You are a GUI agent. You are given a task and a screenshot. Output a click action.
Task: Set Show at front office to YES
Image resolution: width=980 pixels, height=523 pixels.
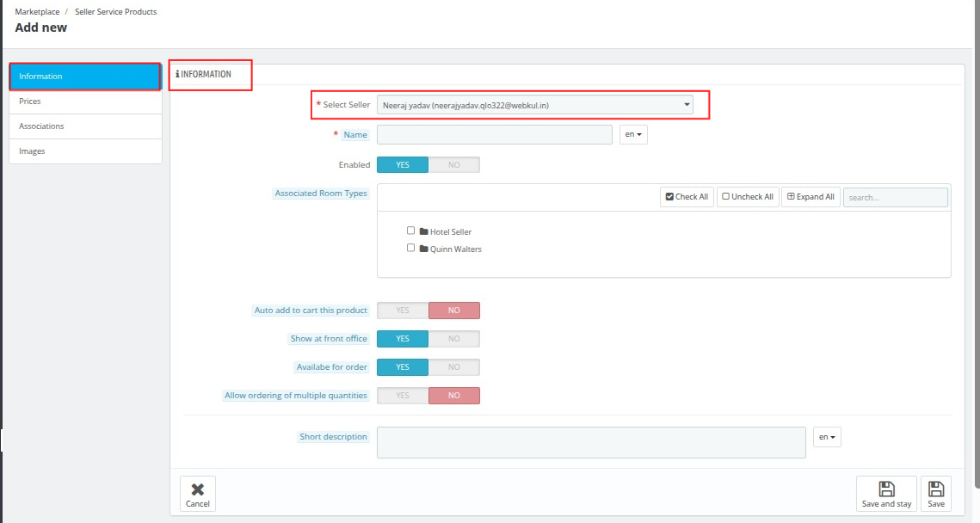click(403, 339)
